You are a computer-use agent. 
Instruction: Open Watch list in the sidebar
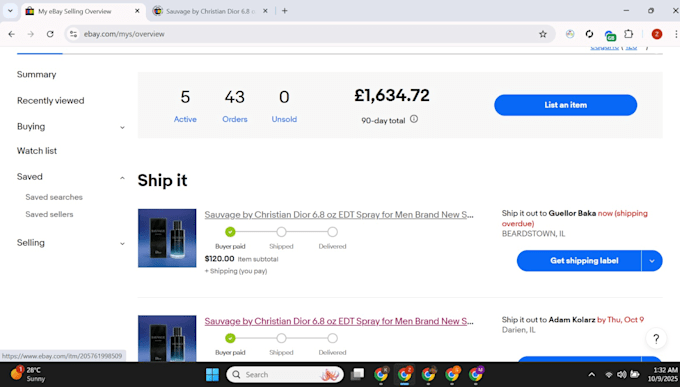tap(37, 151)
